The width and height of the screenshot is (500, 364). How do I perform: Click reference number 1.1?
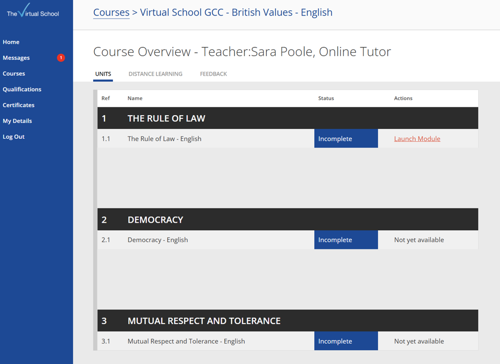[x=106, y=139]
